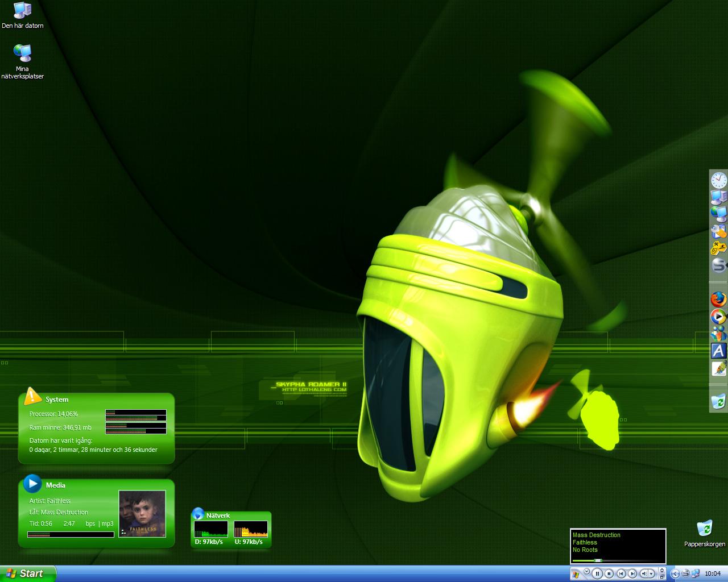
Task: Expand hidden system tray icons arrow
Action: [x=675, y=573]
